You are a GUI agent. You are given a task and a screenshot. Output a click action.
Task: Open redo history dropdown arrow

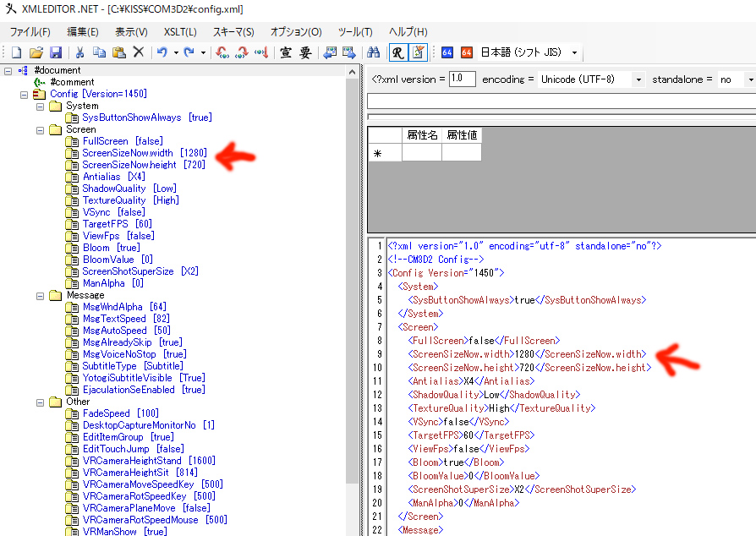[203, 52]
